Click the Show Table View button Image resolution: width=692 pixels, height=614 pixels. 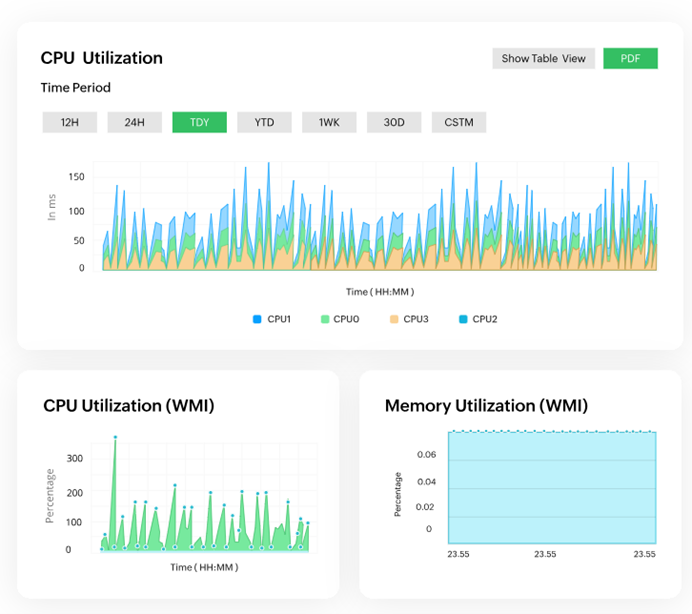point(543,59)
